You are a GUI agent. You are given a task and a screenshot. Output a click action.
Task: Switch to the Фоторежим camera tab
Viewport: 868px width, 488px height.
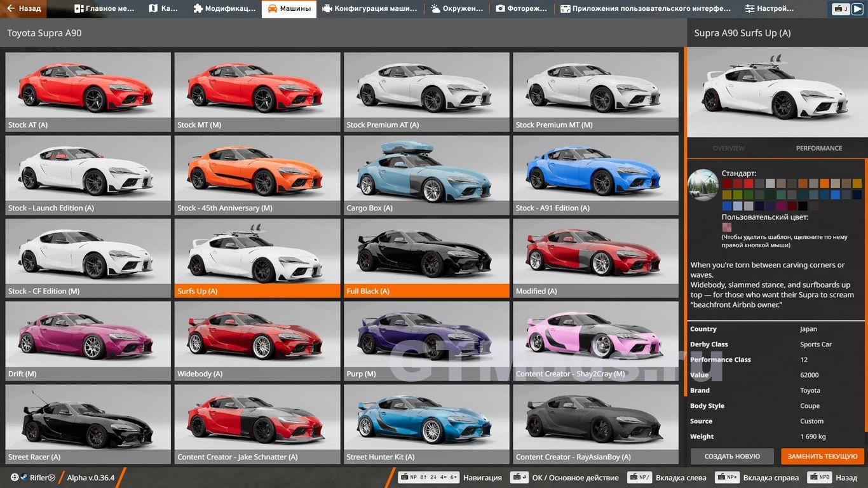(522, 9)
